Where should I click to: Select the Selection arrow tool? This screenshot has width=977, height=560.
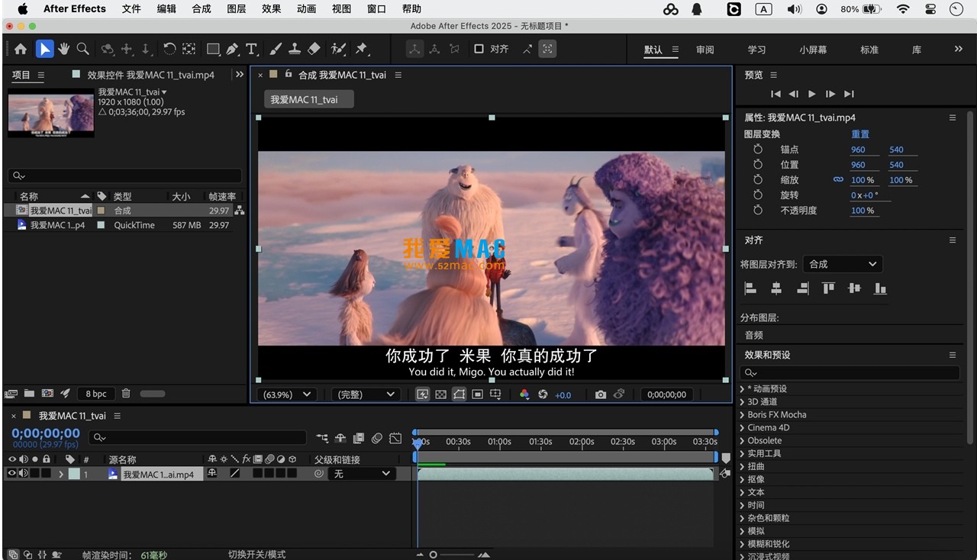45,49
